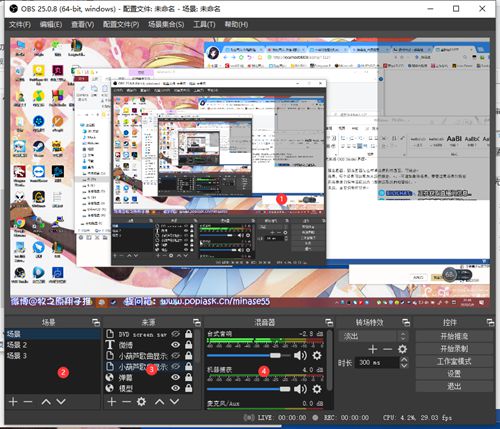The width and height of the screenshot is (500, 429).
Task: Open the 查看(V) menu
Action: (83, 25)
